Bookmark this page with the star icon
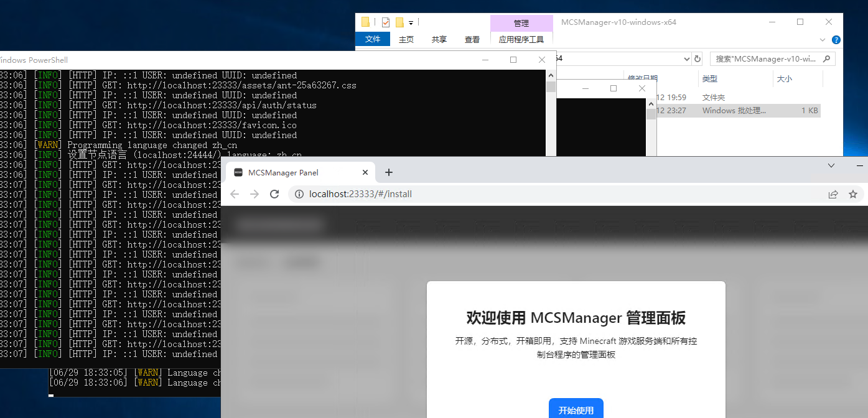868x418 pixels. click(852, 194)
